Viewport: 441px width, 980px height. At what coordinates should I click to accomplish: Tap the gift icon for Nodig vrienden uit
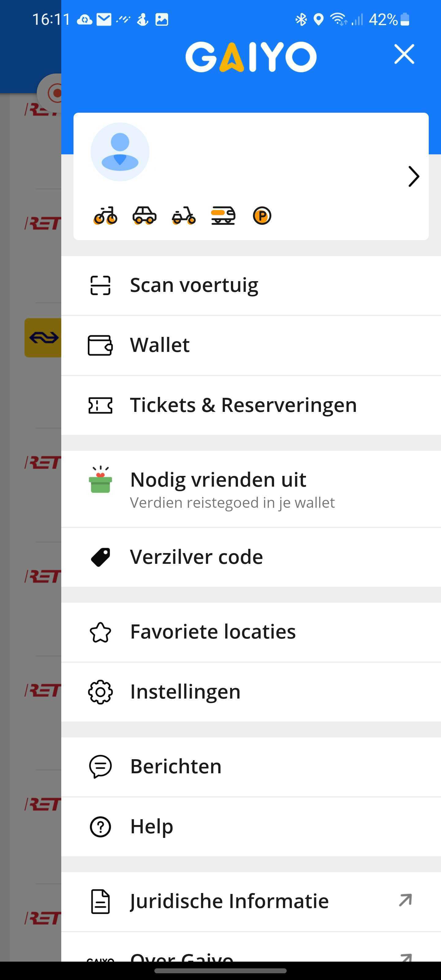[100, 479]
